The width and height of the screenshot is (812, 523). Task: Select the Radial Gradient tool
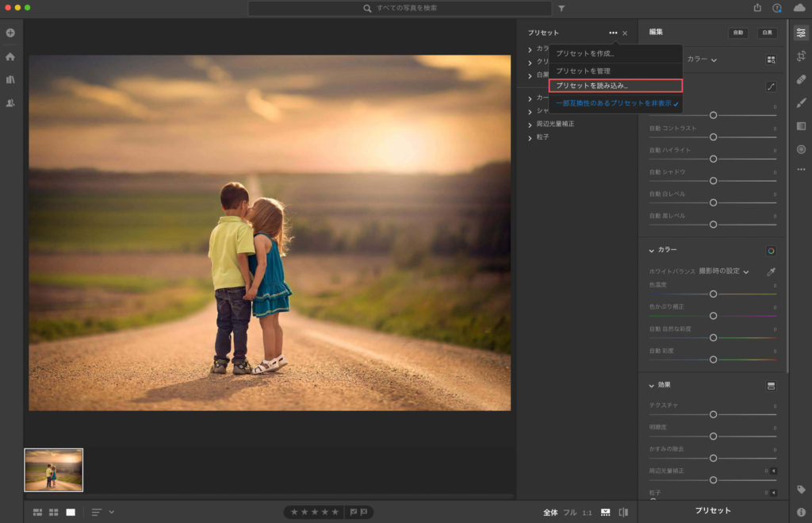pyautogui.click(x=801, y=149)
